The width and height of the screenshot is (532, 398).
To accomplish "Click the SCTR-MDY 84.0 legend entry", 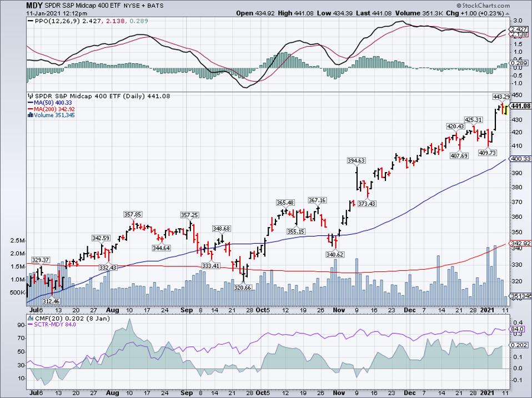I will [52, 324].
